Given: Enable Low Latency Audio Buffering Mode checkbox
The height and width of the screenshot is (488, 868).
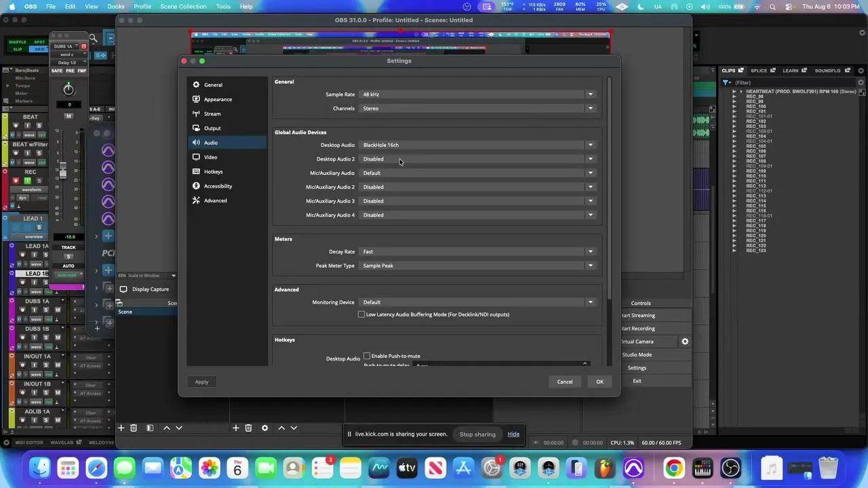Looking at the screenshot, I should click(x=361, y=314).
